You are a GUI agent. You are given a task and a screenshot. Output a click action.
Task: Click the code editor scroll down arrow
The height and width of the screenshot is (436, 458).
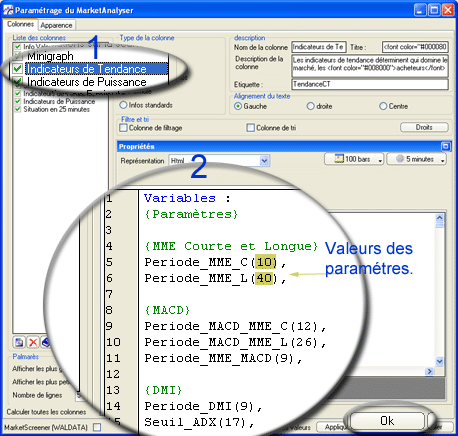coord(440,361)
